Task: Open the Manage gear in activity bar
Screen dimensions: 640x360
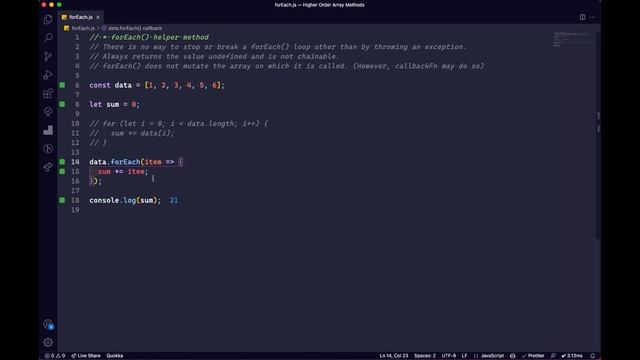Action: coord(48,342)
